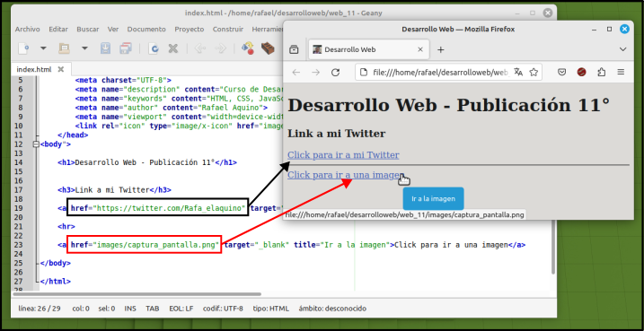This screenshot has width=644, height=331.
Task: Minimize the Firefox window
Action: point(595,29)
